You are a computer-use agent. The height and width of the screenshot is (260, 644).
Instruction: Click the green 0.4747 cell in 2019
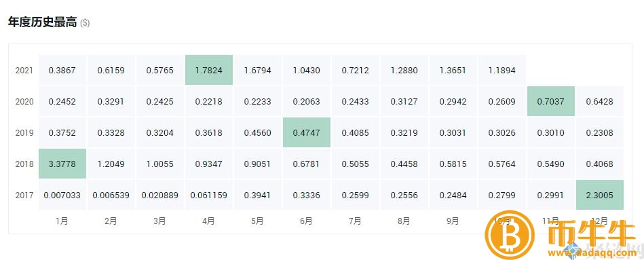tap(307, 132)
